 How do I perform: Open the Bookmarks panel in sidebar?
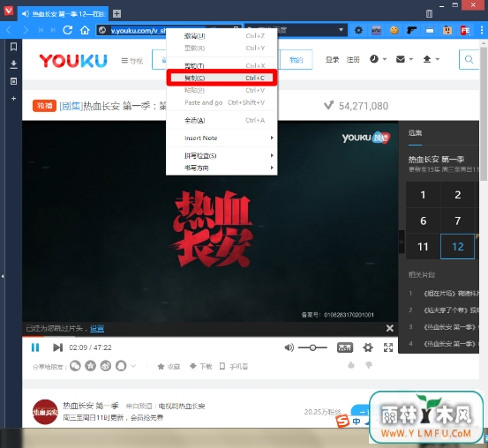13,47
